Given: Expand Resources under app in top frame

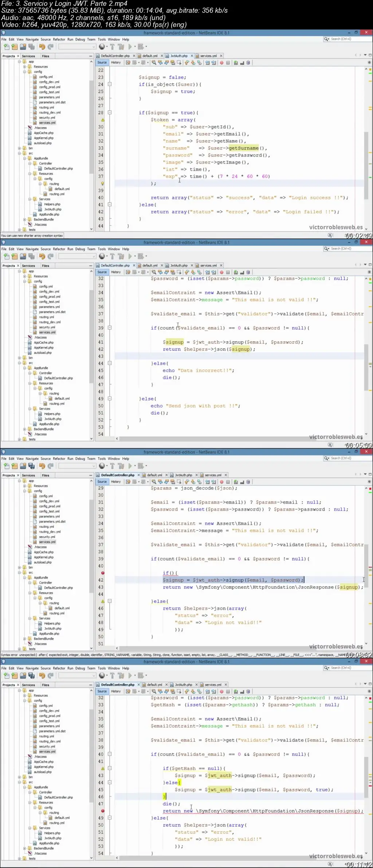Looking at the screenshot, I should [24, 67].
